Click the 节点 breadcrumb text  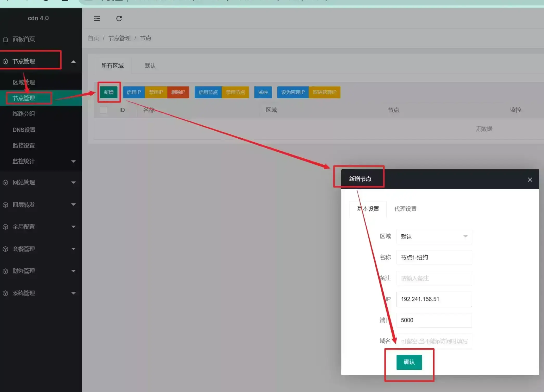click(145, 38)
